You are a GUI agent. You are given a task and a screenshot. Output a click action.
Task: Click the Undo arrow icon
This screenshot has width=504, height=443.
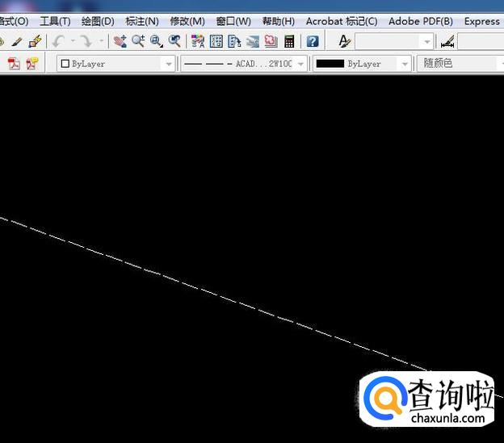[57, 41]
